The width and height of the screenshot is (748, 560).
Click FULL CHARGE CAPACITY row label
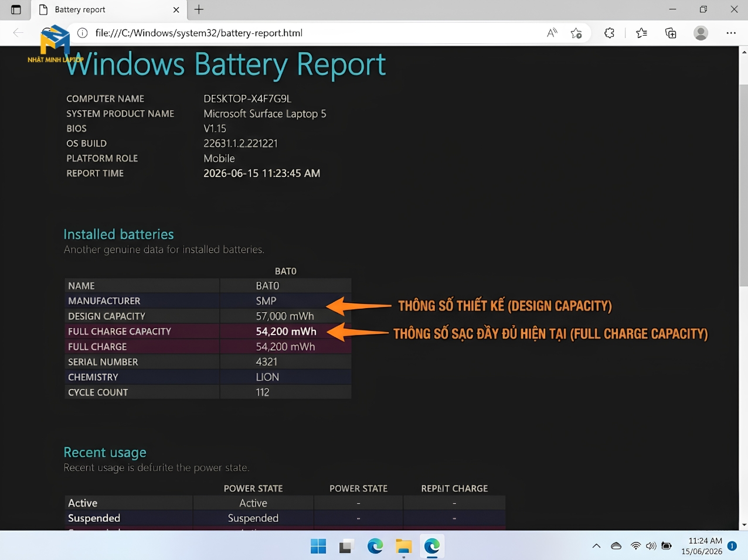click(x=120, y=331)
